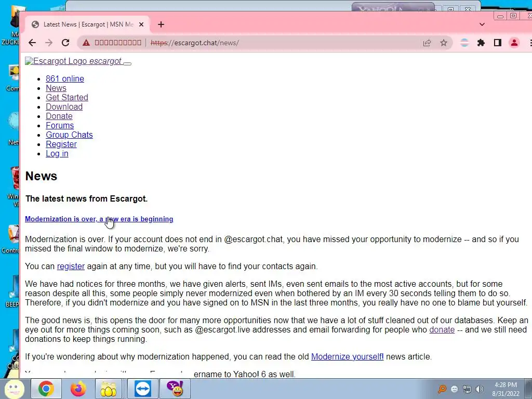Follow the inline donate link

442,330
